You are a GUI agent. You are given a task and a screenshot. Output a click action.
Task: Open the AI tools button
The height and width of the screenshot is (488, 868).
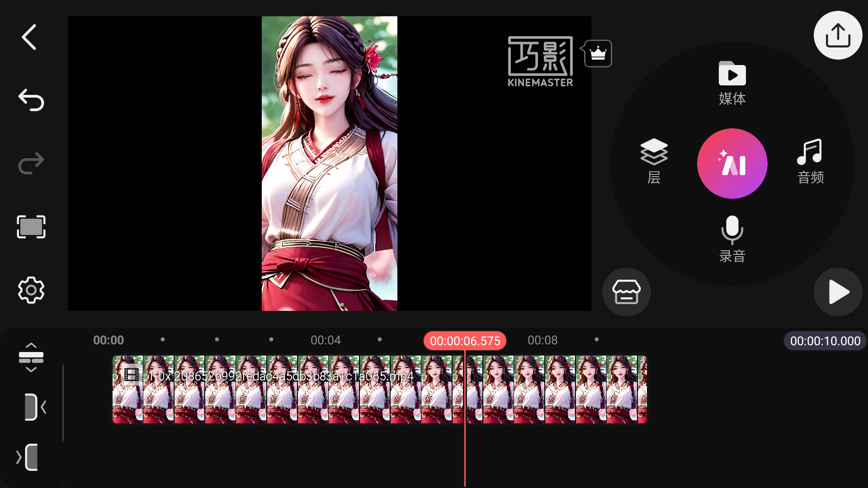tap(732, 164)
